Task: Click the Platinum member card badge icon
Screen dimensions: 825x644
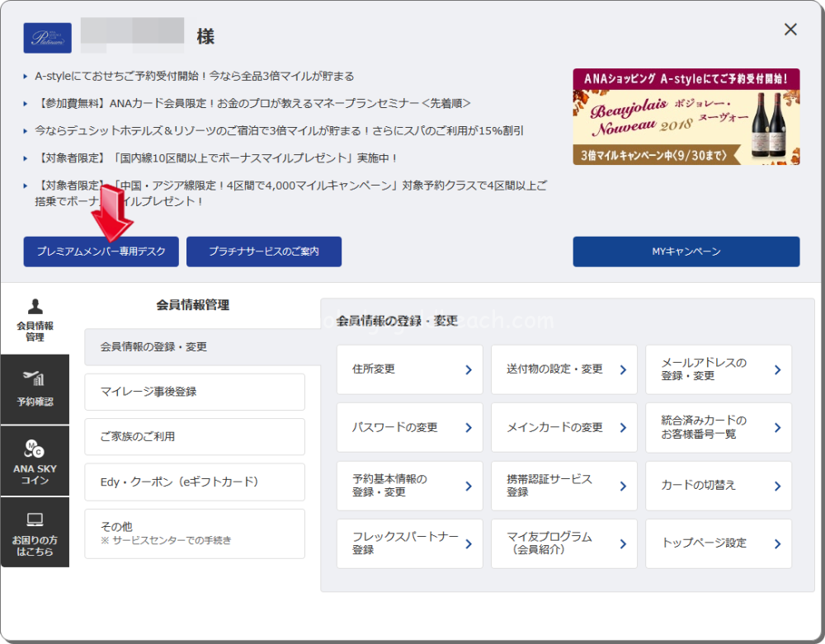Action: (47, 38)
